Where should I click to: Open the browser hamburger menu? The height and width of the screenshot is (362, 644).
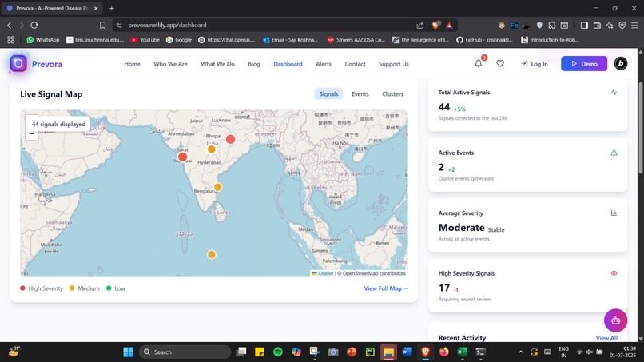click(x=634, y=25)
